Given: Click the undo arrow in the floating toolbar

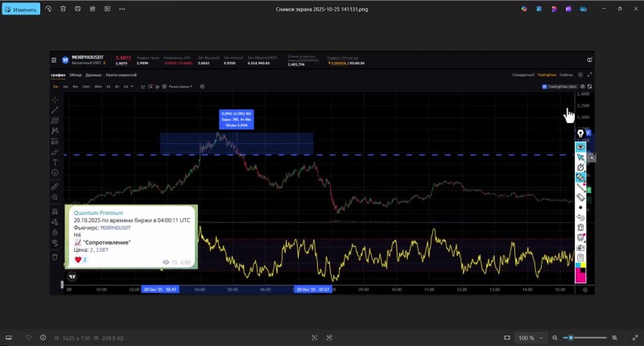Looking at the screenshot, I should tap(580, 217).
